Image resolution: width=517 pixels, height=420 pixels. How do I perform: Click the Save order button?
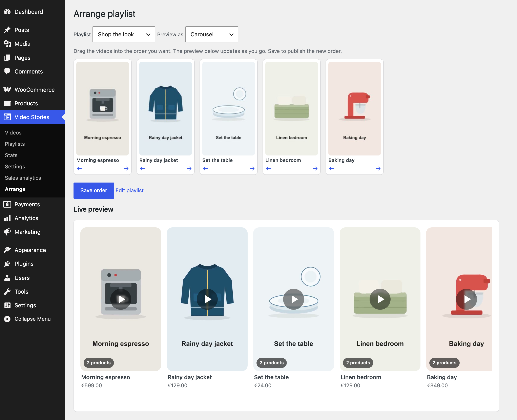coord(94,190)
